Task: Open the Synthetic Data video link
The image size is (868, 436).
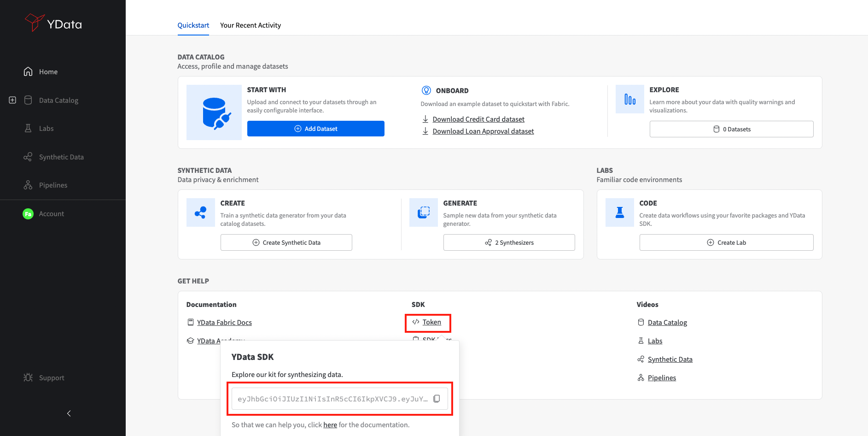Action: 670,359
